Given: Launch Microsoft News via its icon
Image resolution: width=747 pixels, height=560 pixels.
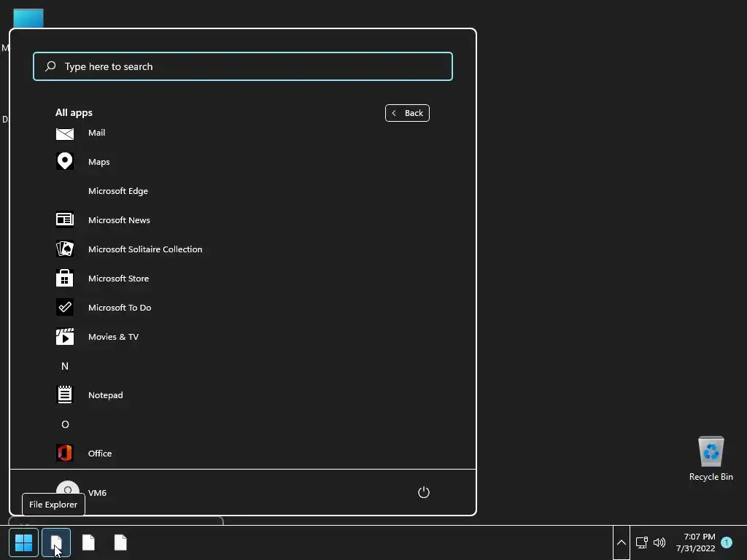Looking at the screenshot, I should coord(65,219).
